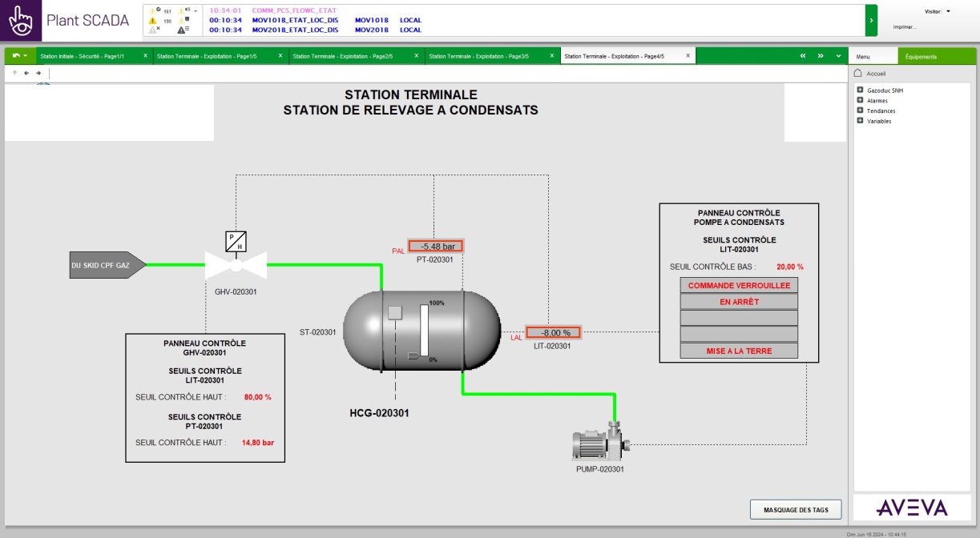Click the Accueil home icon
Image resolution: width=980 pixels, height=538 pixels.
pyautogui.click(x=858, y=73)
